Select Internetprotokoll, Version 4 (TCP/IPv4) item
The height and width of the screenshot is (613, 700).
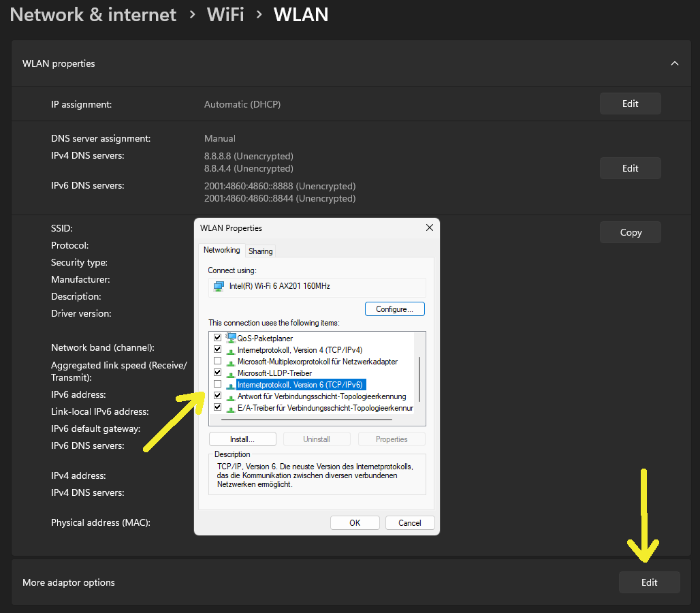pyautogui.click(x=300, y=350)
